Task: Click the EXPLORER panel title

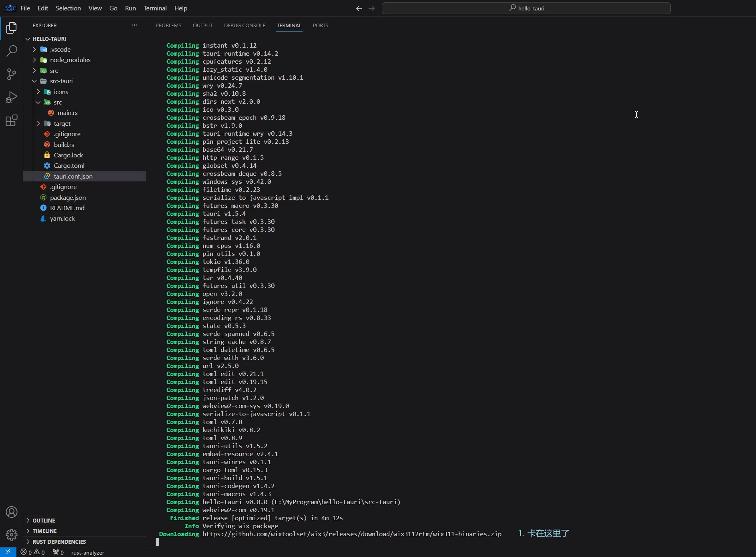Action: (44, 25)
